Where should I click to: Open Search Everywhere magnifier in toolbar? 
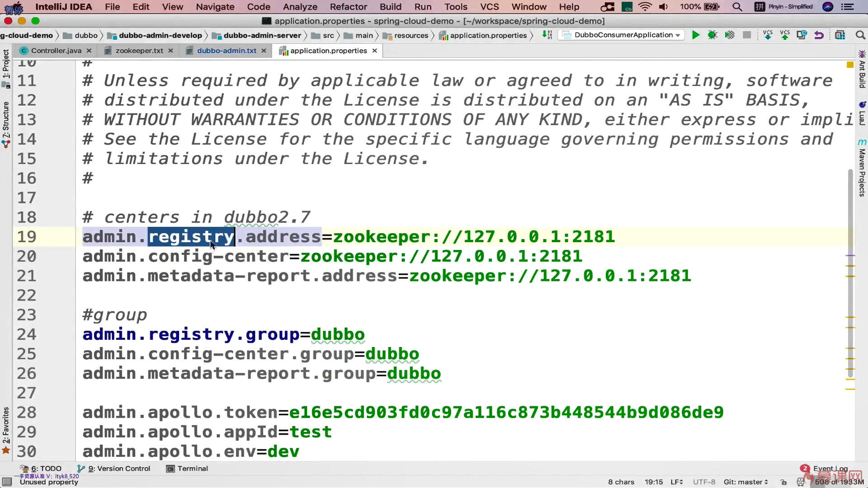click(x=860, y=35)
